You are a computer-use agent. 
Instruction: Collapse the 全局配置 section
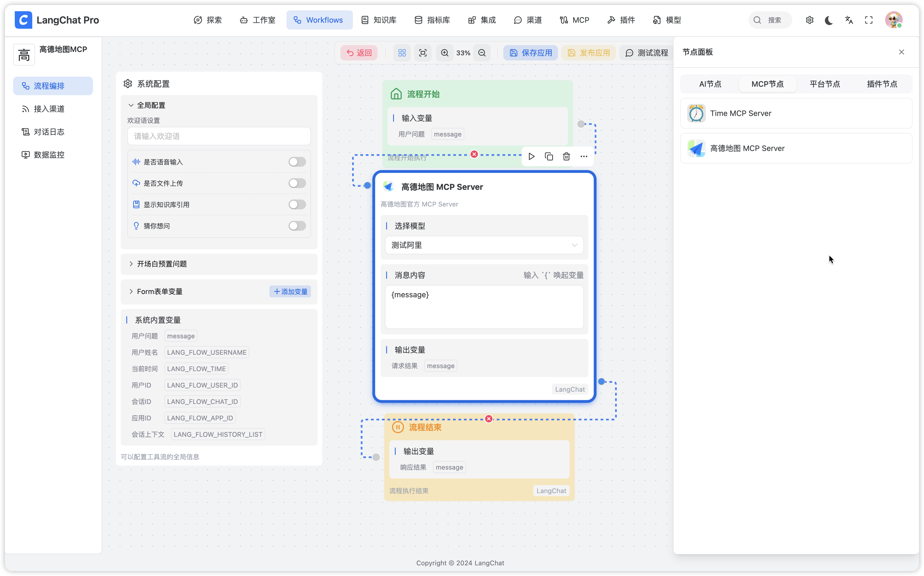point(151,105)
